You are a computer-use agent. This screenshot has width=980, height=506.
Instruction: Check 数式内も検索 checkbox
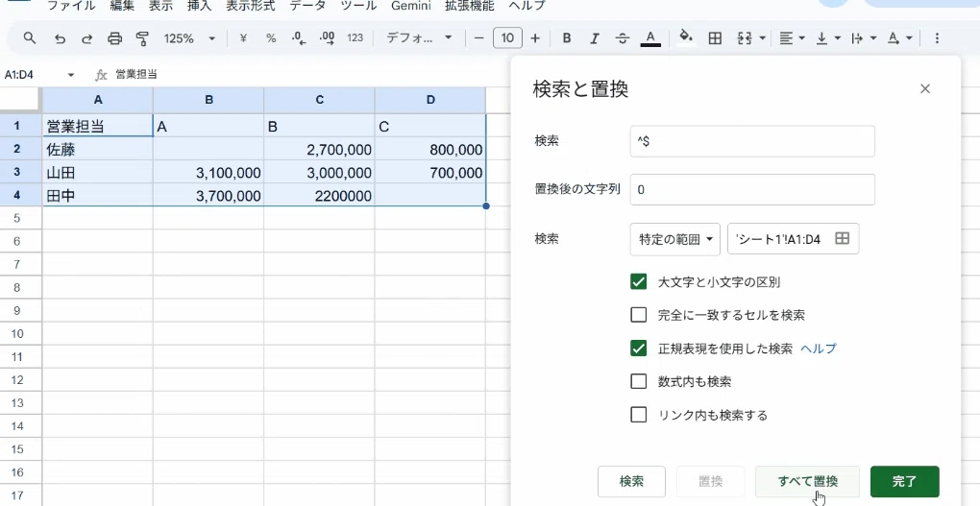tap(638, 381)
